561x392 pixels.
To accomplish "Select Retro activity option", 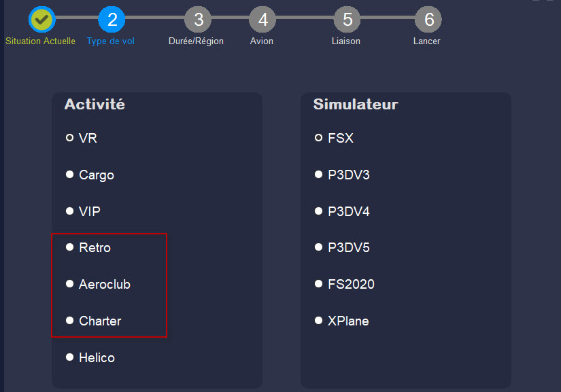I will click(x=88, y=248).
